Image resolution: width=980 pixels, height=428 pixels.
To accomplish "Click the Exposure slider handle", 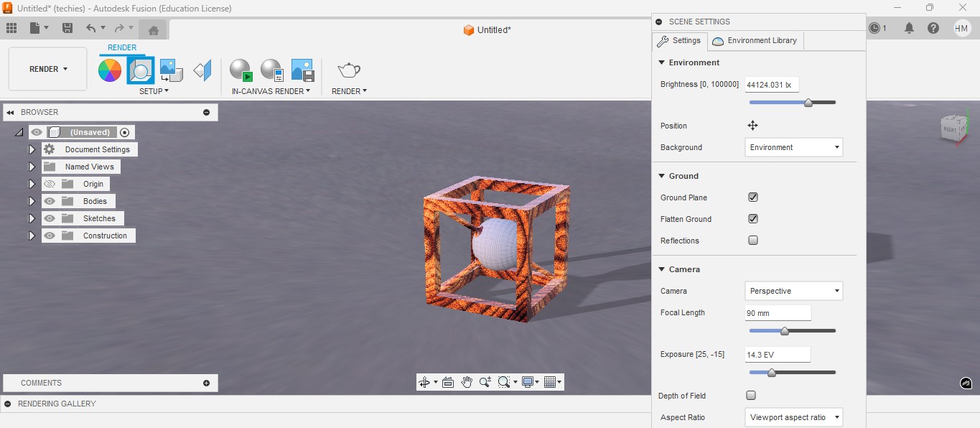I will (772, 373).
